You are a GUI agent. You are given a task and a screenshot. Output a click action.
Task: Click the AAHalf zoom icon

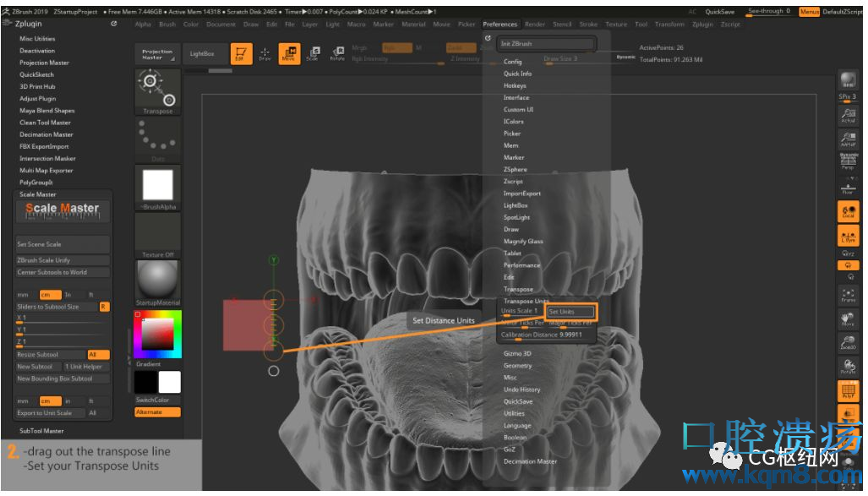[848, 139]
